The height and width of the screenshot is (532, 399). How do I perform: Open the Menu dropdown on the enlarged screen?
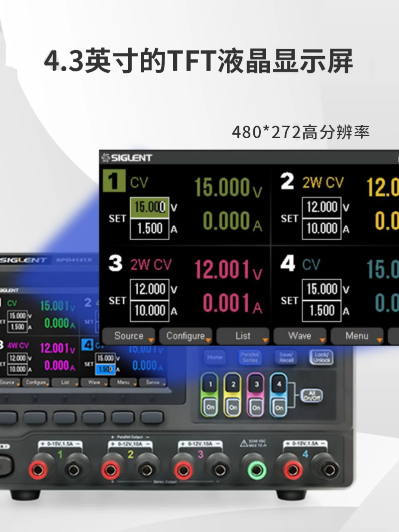coord(357,336)
